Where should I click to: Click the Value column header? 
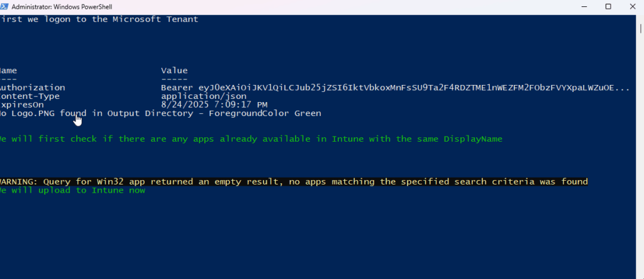(x=174, y=71)
